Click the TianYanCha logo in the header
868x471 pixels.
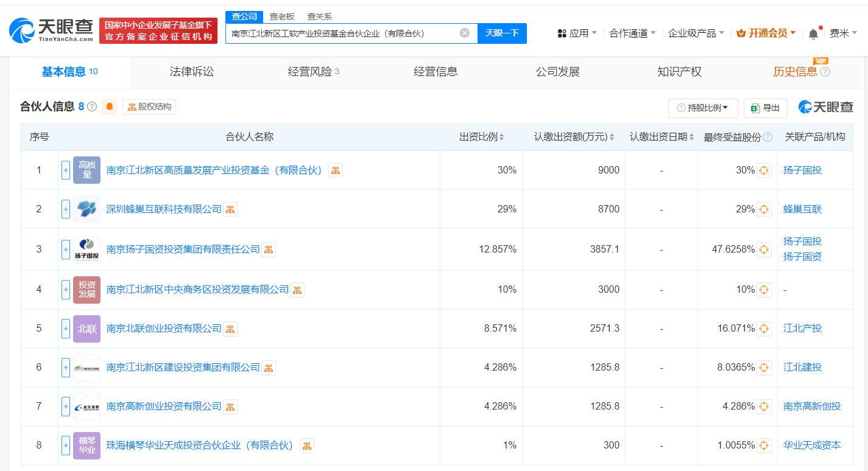coord(51,30)
